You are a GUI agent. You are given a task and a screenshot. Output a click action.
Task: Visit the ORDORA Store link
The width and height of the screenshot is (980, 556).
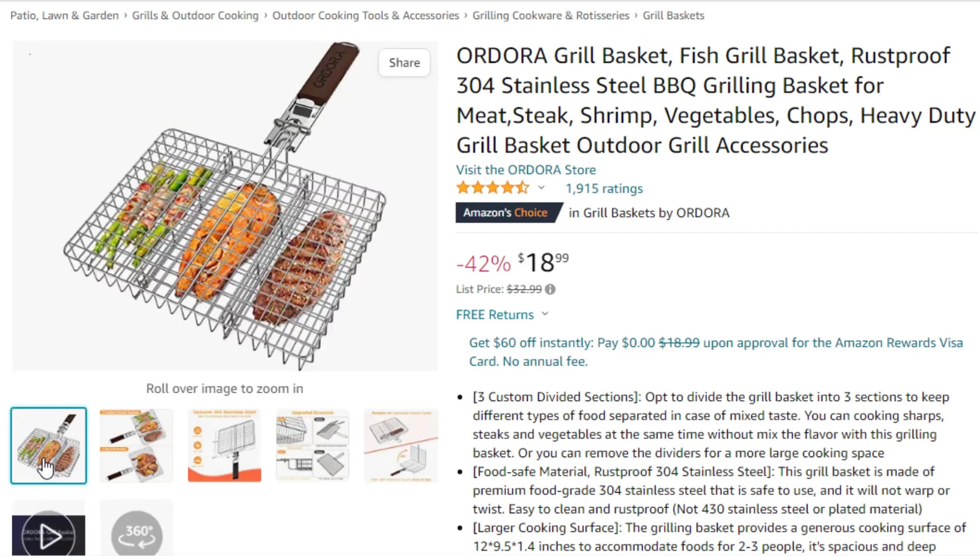pyautogui.click(x=526, y=170)
